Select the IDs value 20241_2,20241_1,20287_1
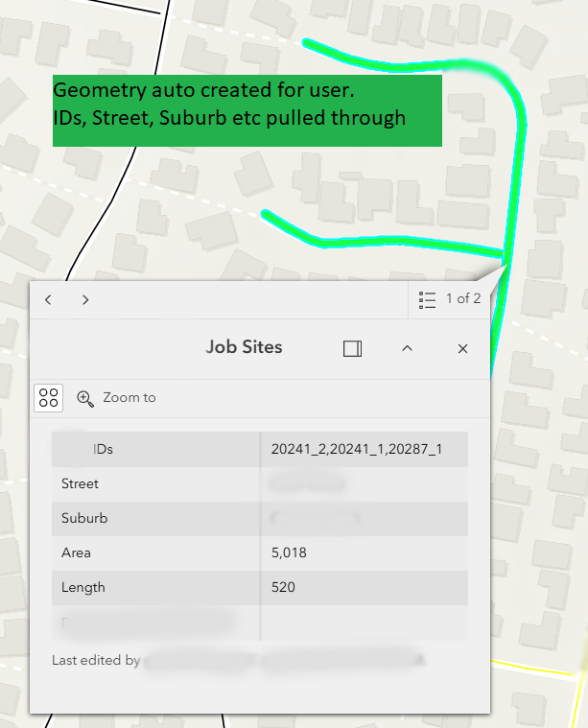Screen dimensions: 588x728 click(357, 449)
